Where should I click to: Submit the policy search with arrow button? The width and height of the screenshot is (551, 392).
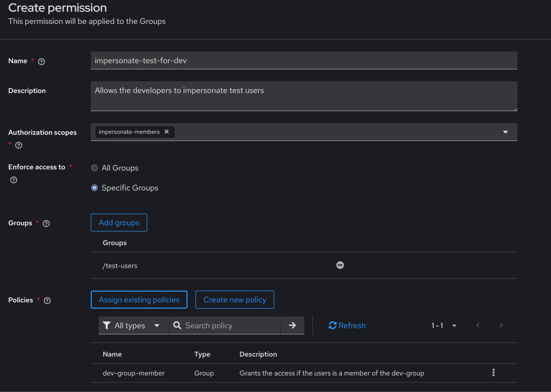[292, 326]
